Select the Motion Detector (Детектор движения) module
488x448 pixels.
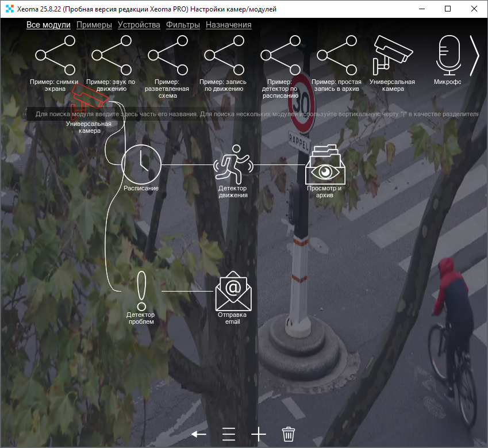coord(233,163)
